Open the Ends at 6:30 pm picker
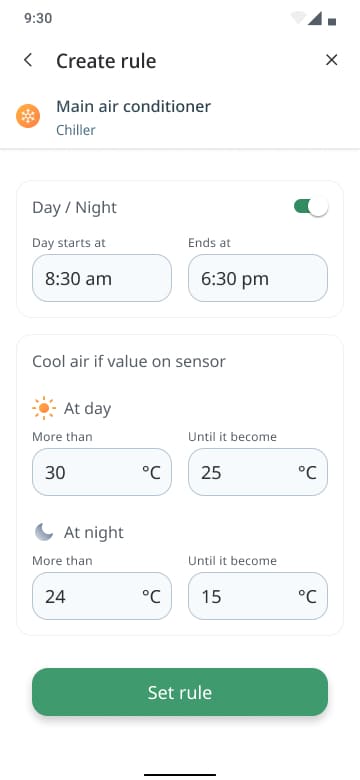 click(x=258, y=278)
